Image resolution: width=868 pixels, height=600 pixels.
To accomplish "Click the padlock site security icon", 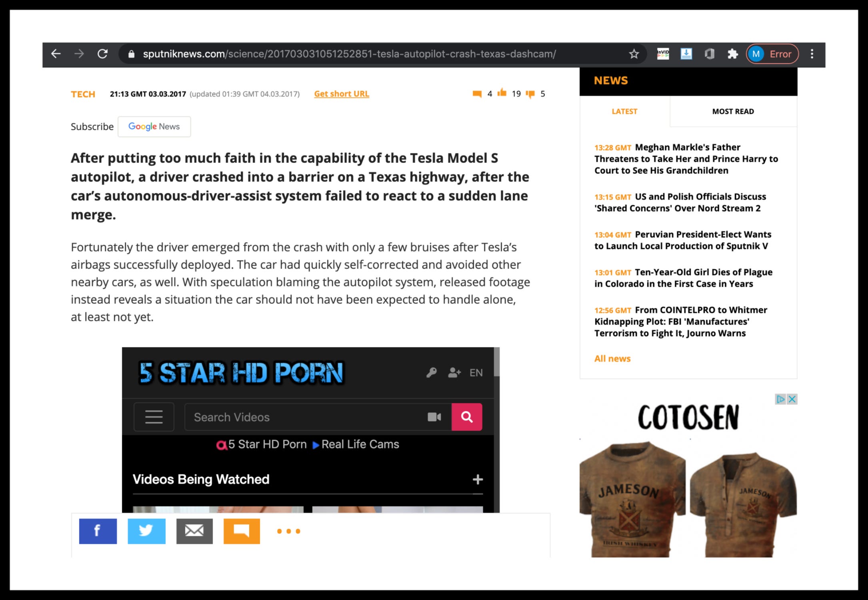I will (x=131, y=54).
